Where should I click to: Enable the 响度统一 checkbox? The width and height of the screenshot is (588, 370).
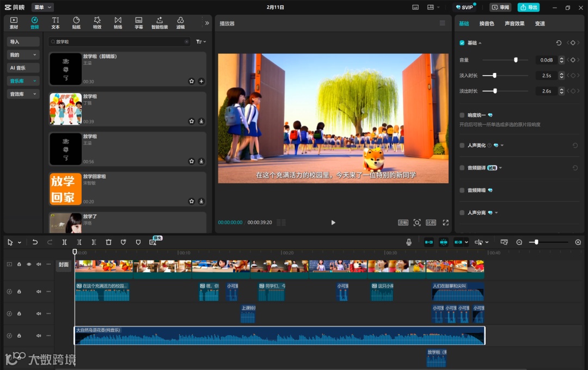462,115
